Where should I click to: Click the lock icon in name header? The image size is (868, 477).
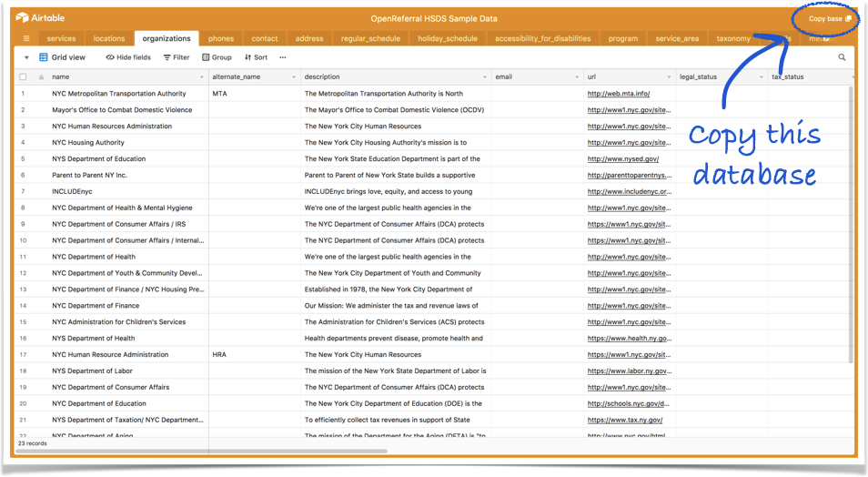[42, 77]
